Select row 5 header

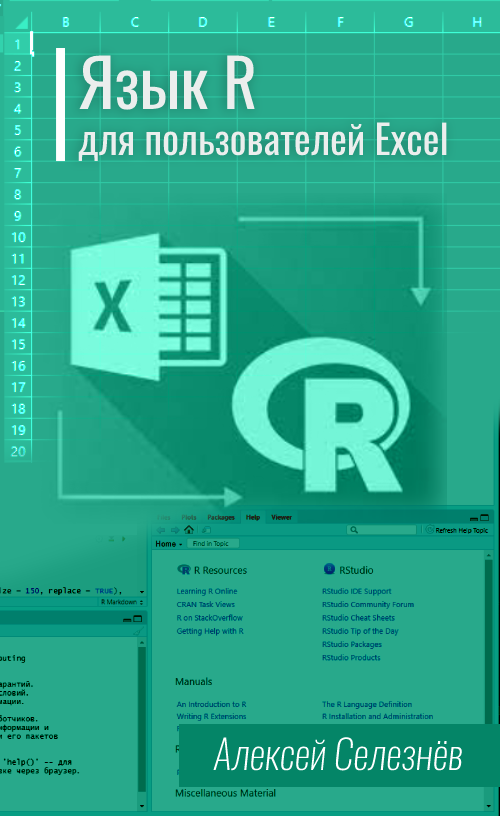coord(17,130)
